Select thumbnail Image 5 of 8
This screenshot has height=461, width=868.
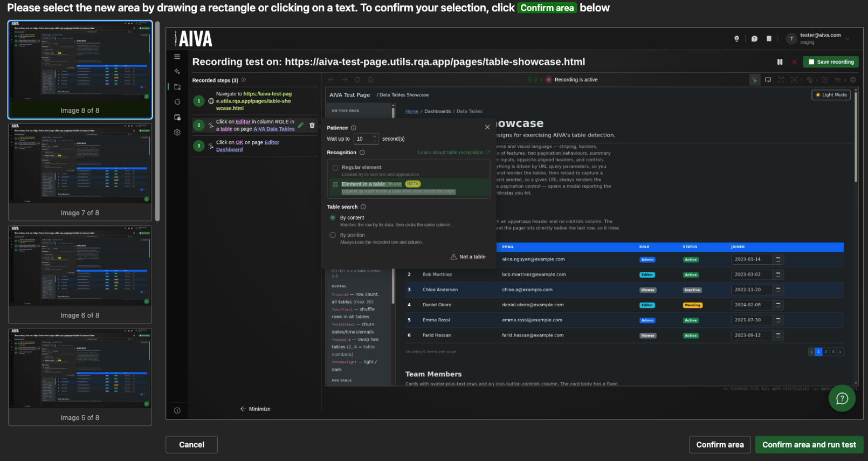click(80, 377)
